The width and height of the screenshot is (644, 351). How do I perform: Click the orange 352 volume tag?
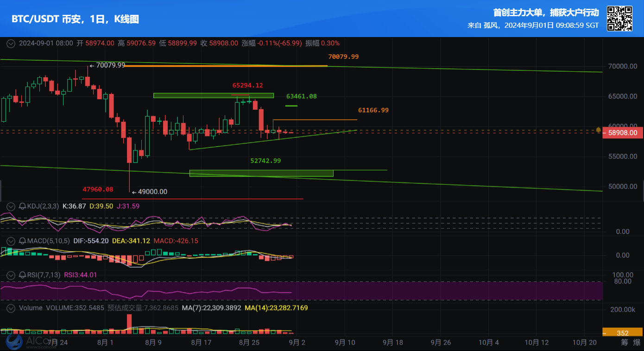[x=622, y=333]
